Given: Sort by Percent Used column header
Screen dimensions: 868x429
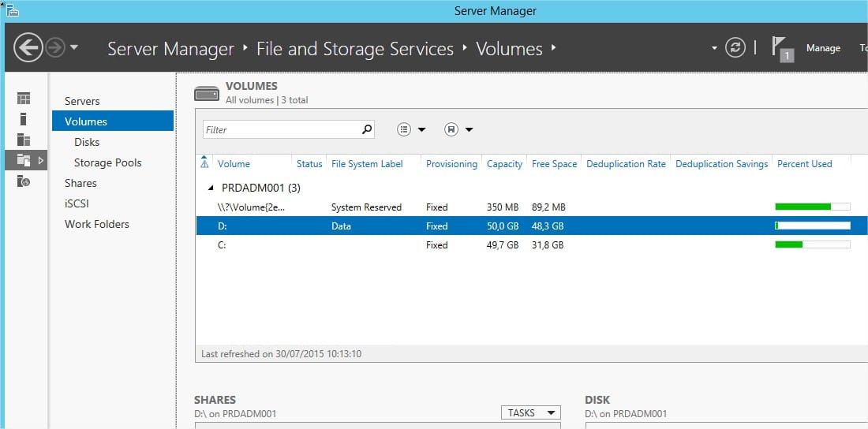Looking at the screenshot, I should [x=804, y=164].
